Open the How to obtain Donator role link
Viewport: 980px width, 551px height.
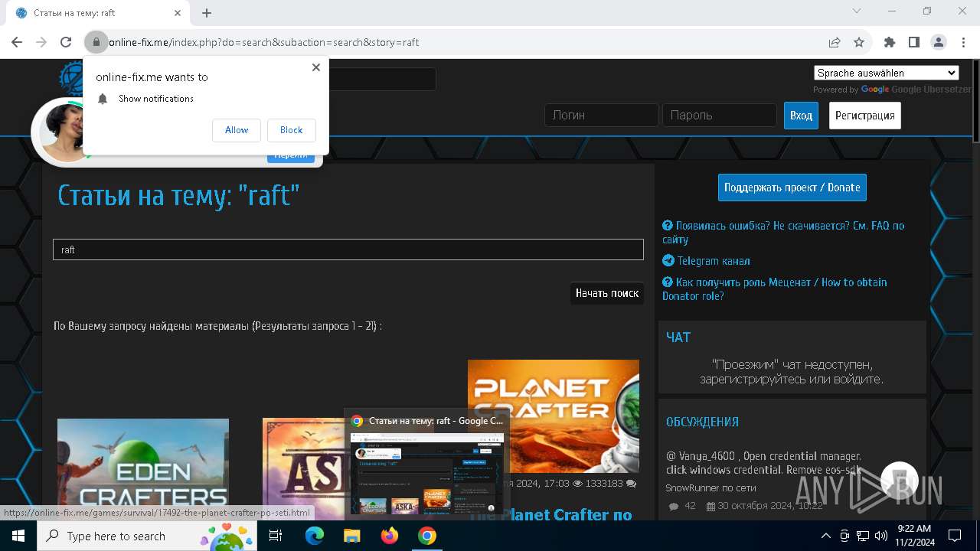[x=775, y=289]
